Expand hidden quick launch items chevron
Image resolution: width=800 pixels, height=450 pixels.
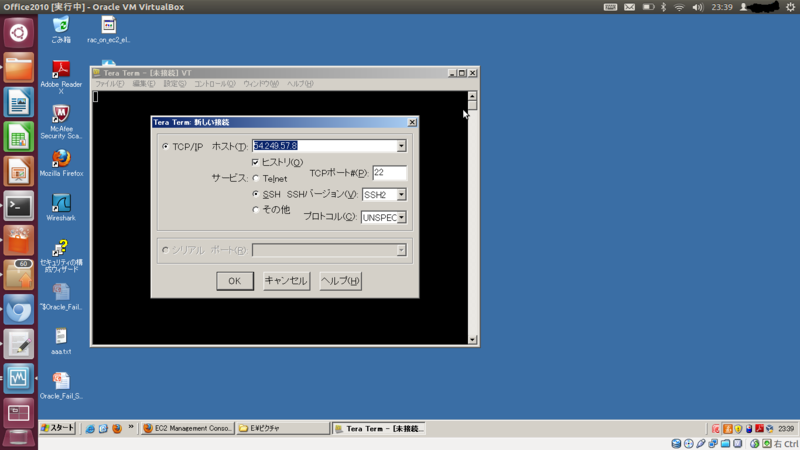click(x=131, y=427)
